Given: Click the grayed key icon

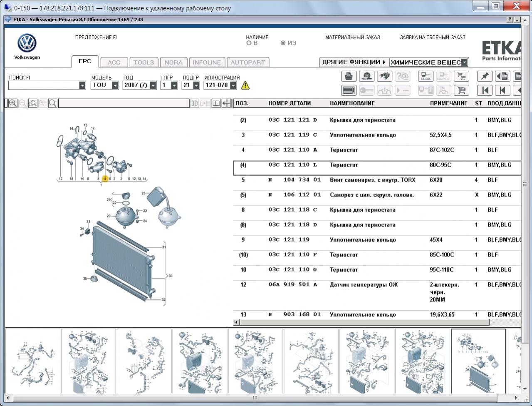Looking at the screenshot, I should point(366,90).
